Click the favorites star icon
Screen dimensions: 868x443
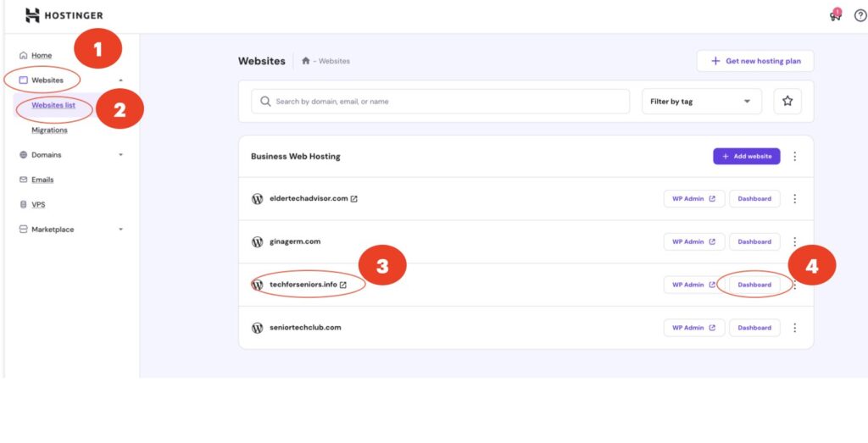tap(787, 102)
